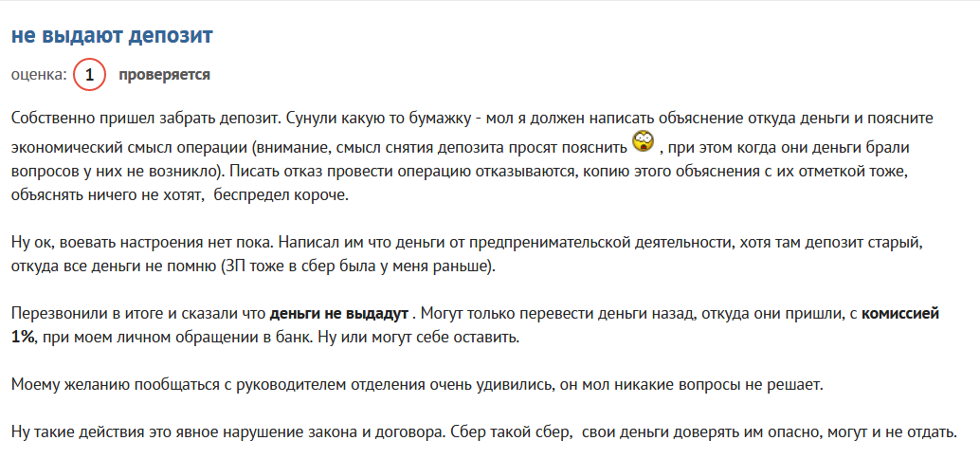Click the red circled rating 1

coord(89,75)
